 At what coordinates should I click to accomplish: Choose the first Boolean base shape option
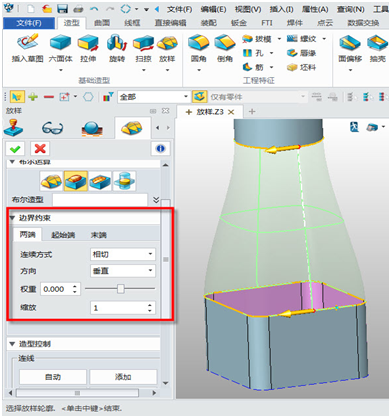pyautogui.click(x=51, y=181)
